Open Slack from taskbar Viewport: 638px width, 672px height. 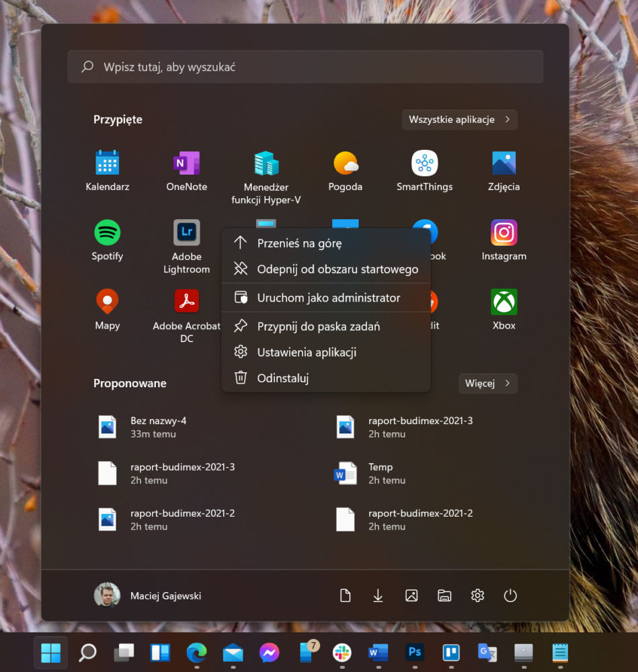point(342,653)
